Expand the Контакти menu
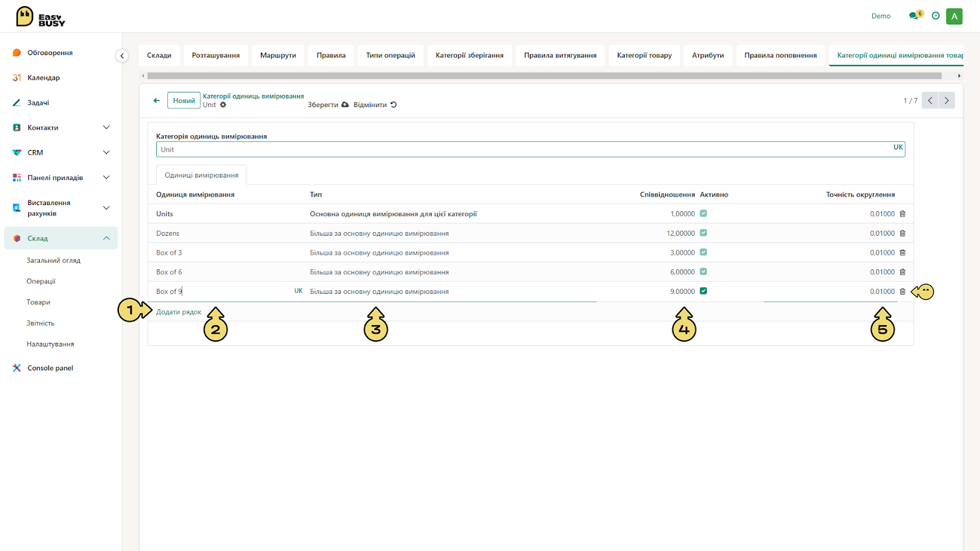This screenshot has width=980, height=551. 106,127
